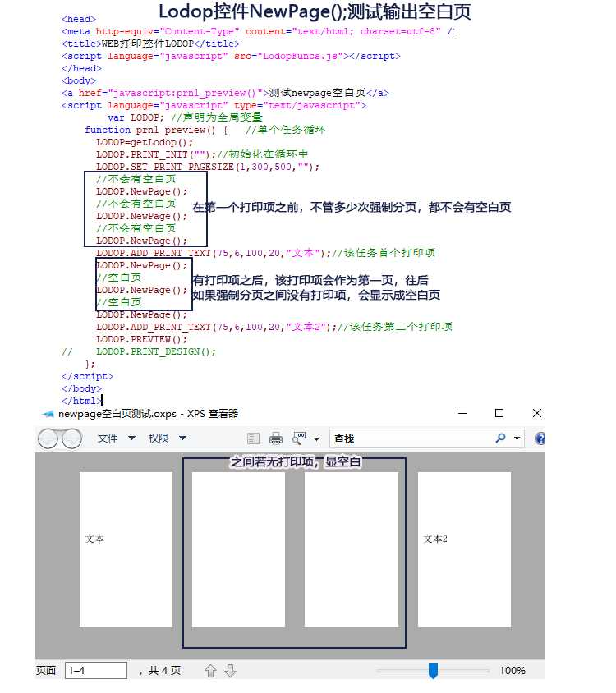
Task: Click the back navigation arrow in XPS viewer
Action: [48, 438]
